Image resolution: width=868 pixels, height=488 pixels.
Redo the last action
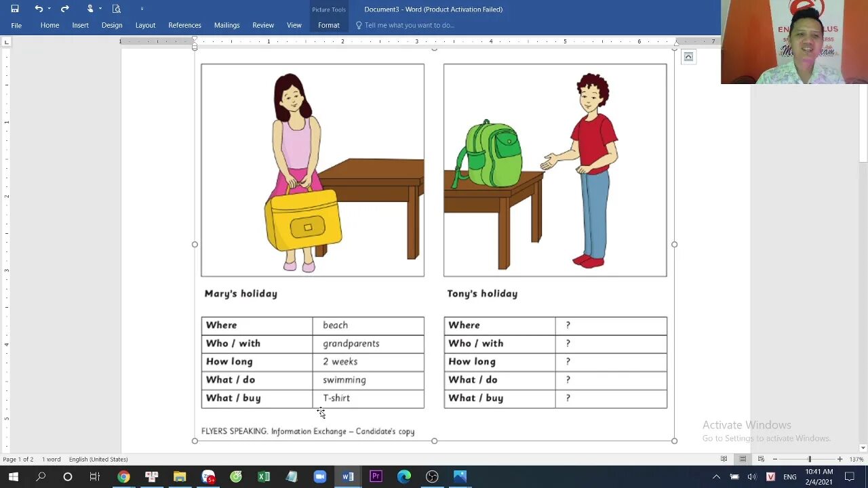point(65,9)
